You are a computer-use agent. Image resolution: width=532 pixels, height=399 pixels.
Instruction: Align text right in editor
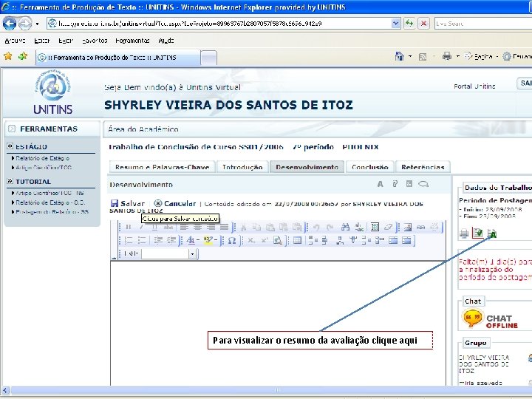(x=211, y=227)
